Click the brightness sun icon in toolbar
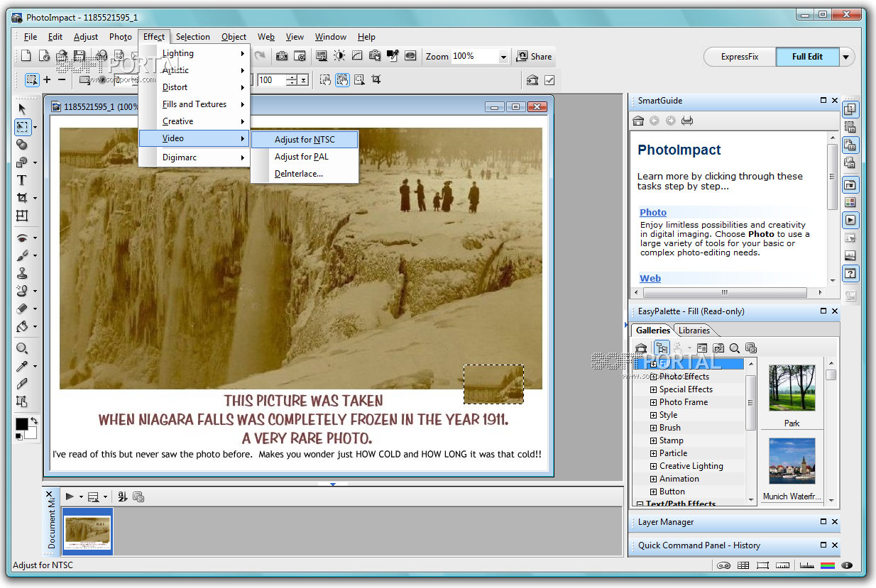 339,56
